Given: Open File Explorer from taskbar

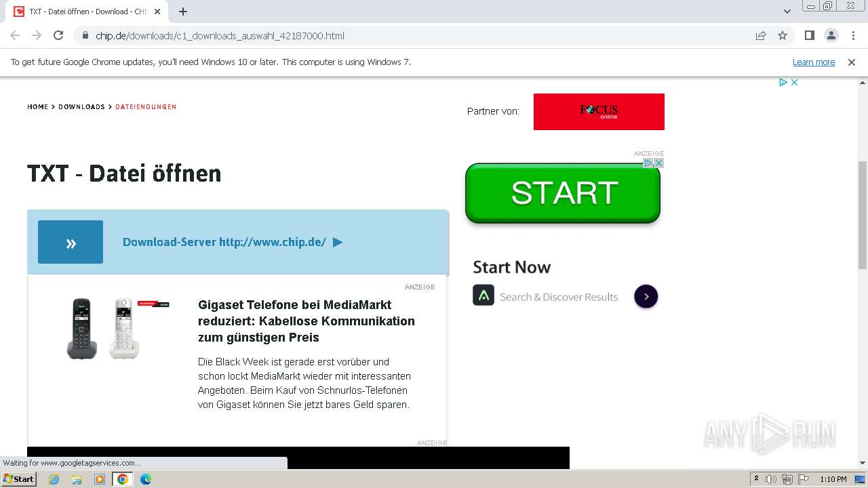Looking at the screenshot, I should [x=77, y=479].
